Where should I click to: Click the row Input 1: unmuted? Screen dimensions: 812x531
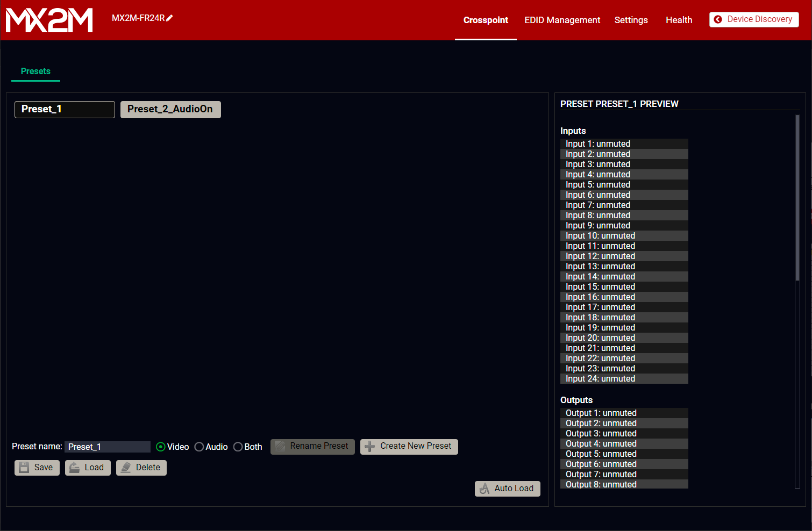pyautogui.click(x=624, y=144)
